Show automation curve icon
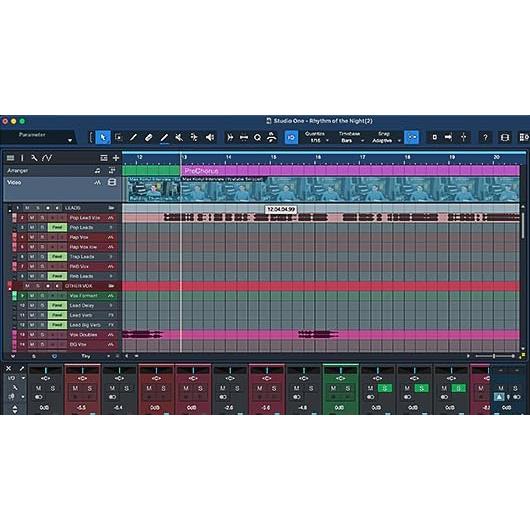 (x=47, y=158)
